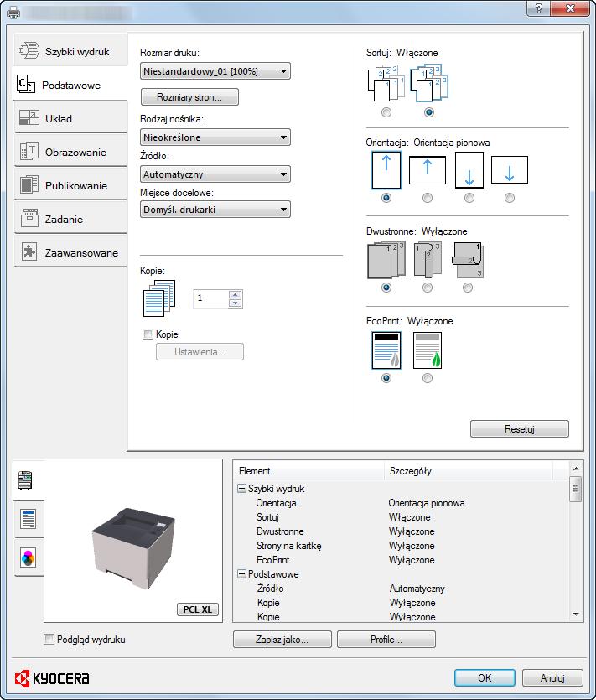Image resolution: width=596 pixels, height=700 pixels.
Task: Show the page preview icon tab
Action: point(29,519)
